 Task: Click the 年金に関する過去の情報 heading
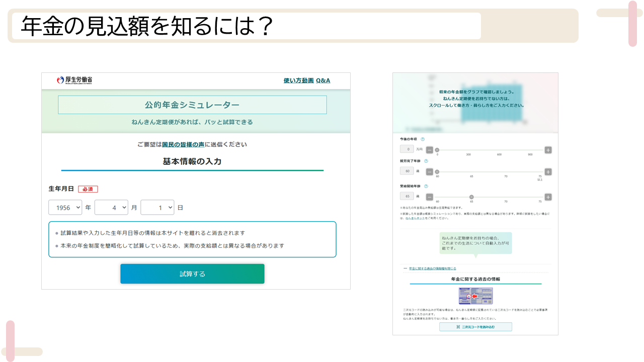point(475,279)
